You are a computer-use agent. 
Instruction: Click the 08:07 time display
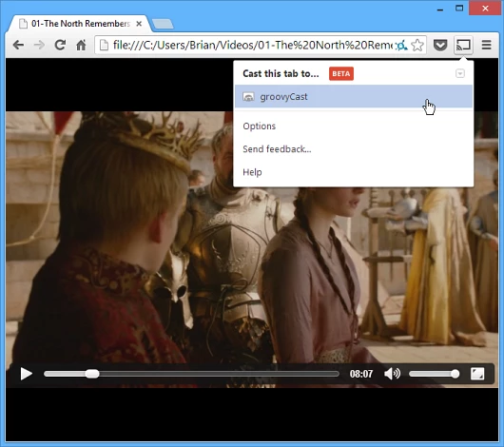[x=361, y=374]
